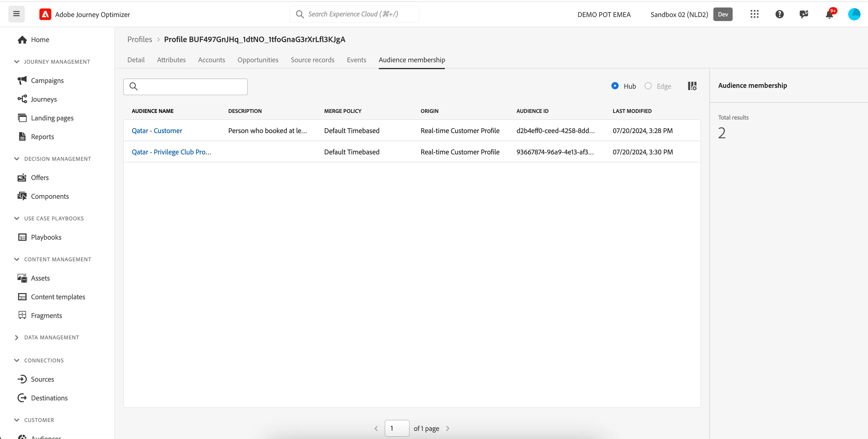Viewport: 868px width, 439px height.
Task: Open the Qatar - Privilege Club Pro... audience
Action: (x=171, y=152)
